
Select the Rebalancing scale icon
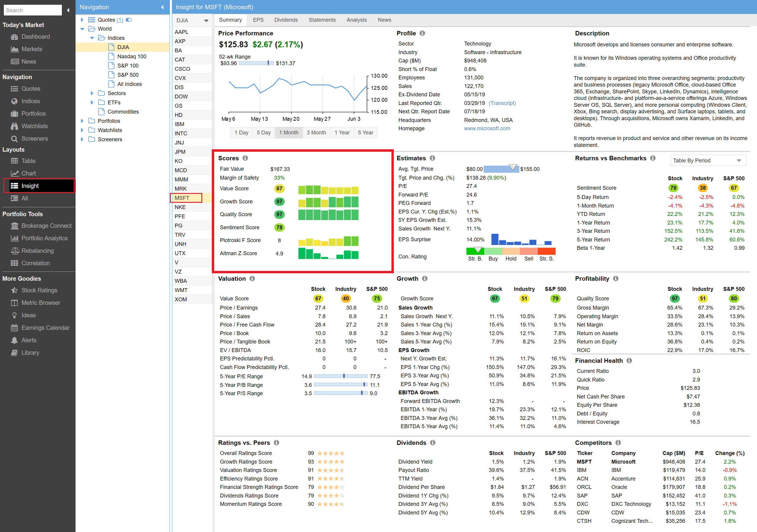pos(15,251)
